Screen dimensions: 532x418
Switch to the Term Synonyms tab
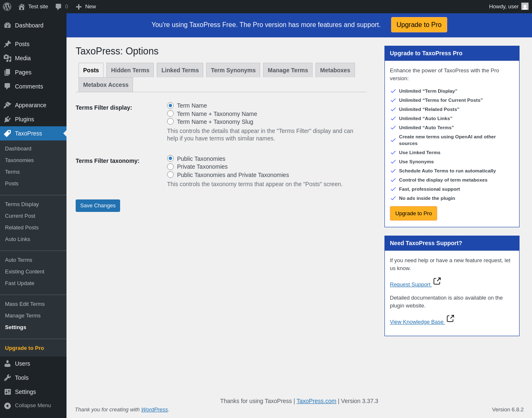(233, 70)
